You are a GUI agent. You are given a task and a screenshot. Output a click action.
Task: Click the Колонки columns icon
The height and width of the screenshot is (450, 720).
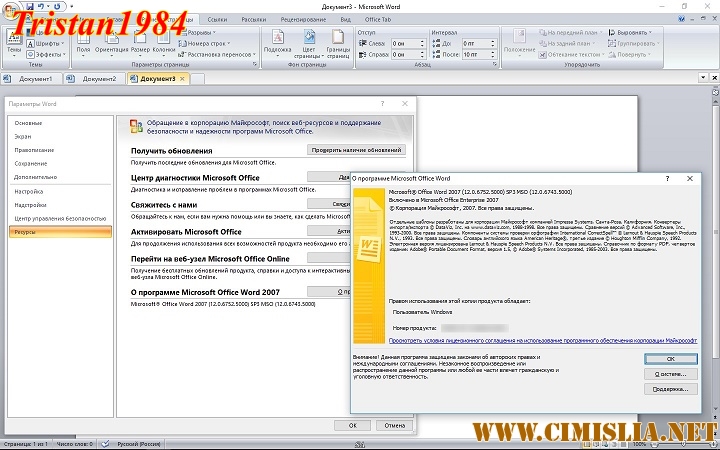pyautogui.click(x=164, y=43)
